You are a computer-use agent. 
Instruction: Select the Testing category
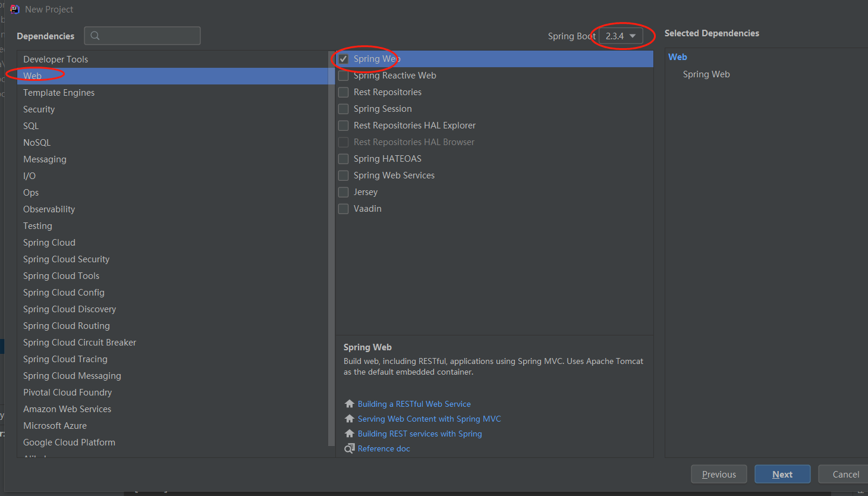172,226
